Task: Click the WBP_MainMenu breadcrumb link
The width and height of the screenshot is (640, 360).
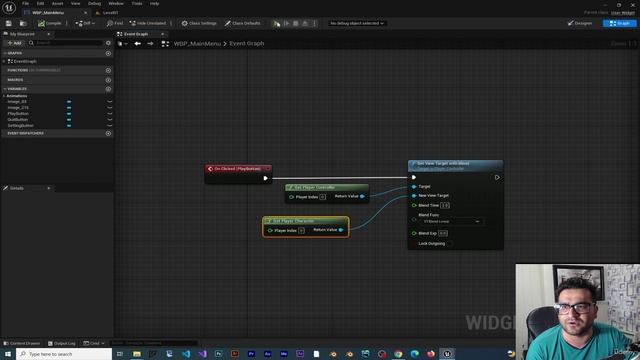Action: [x=197, y=43]
